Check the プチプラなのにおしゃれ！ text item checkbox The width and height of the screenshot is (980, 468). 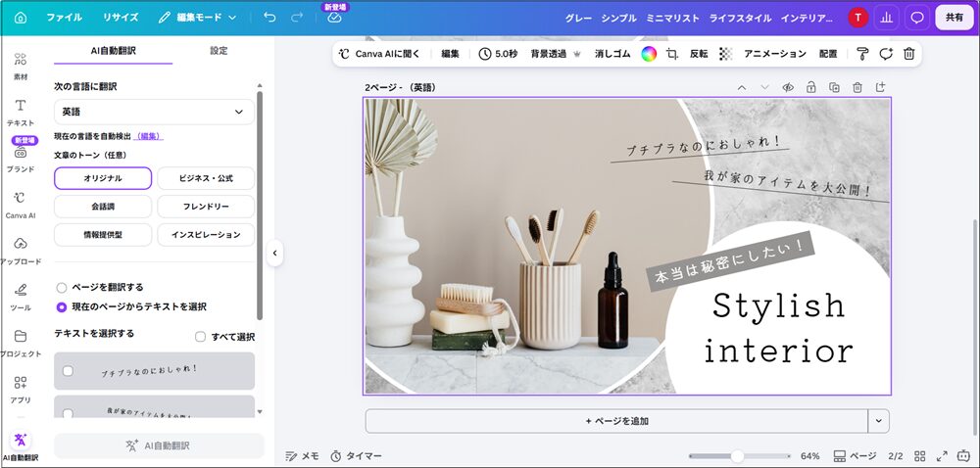click(x=69, y=371)
